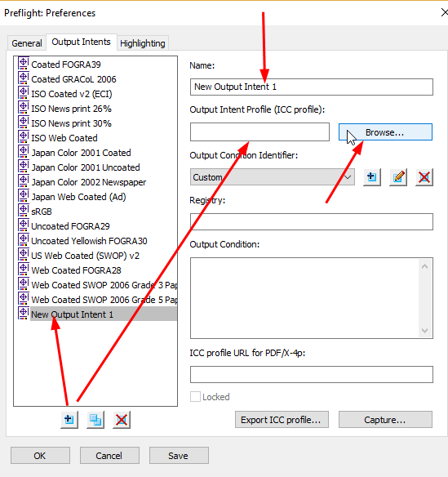Image resolution: width=448 pixels, height=477 pixels.
Task: Select sRGB entry in the list
Action: [42, 212]
